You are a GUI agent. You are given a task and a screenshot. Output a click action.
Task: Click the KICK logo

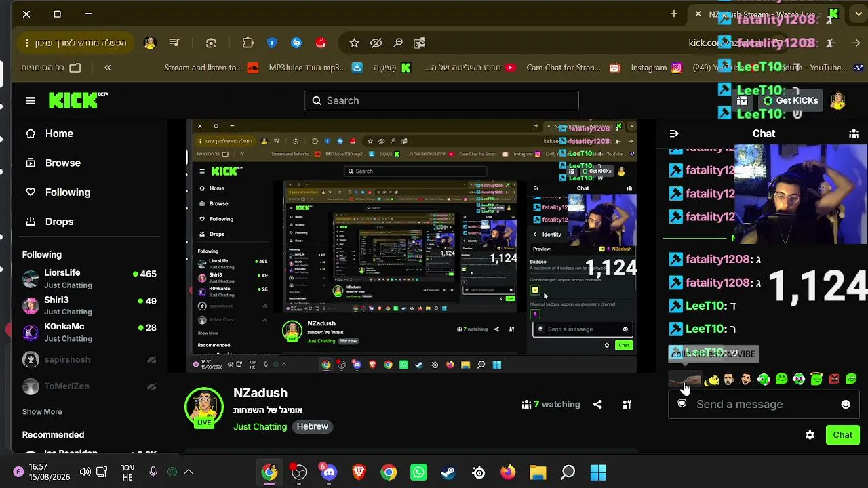click(78, 100)
